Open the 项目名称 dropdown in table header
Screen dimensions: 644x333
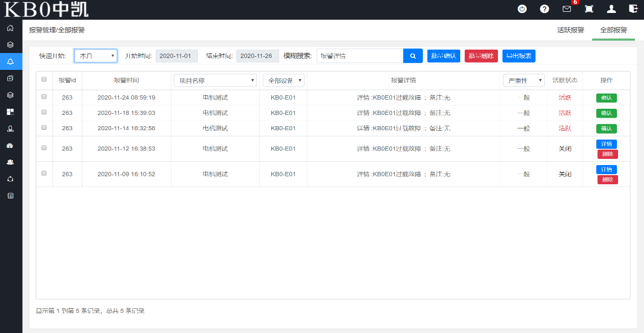(215, 81)
